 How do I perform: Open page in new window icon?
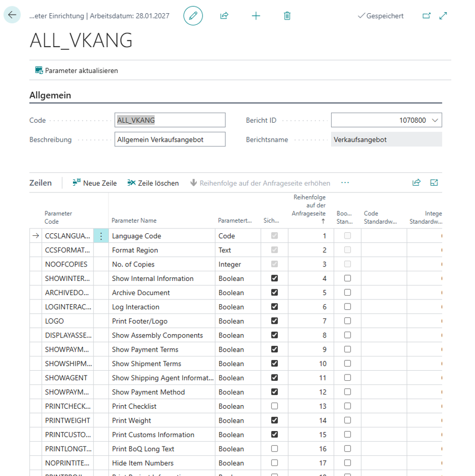pos(426,16)
